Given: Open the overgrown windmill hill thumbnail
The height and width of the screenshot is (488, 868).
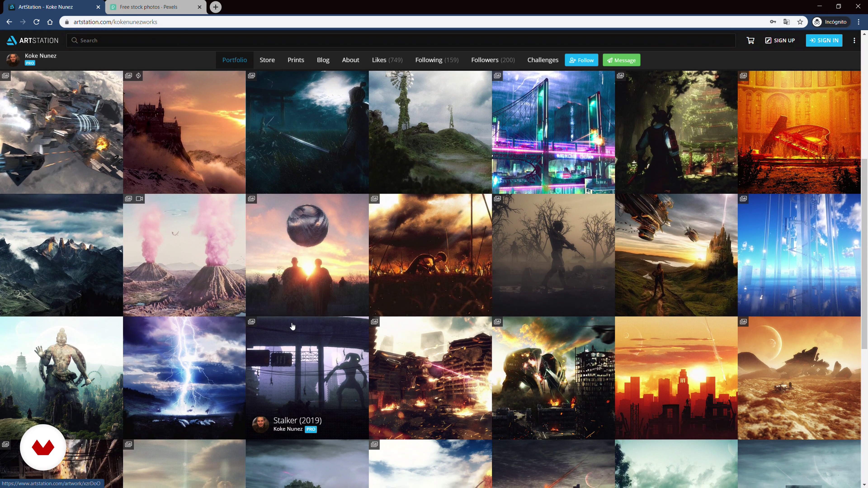Looking at the screenshot, I should [430, 132].
